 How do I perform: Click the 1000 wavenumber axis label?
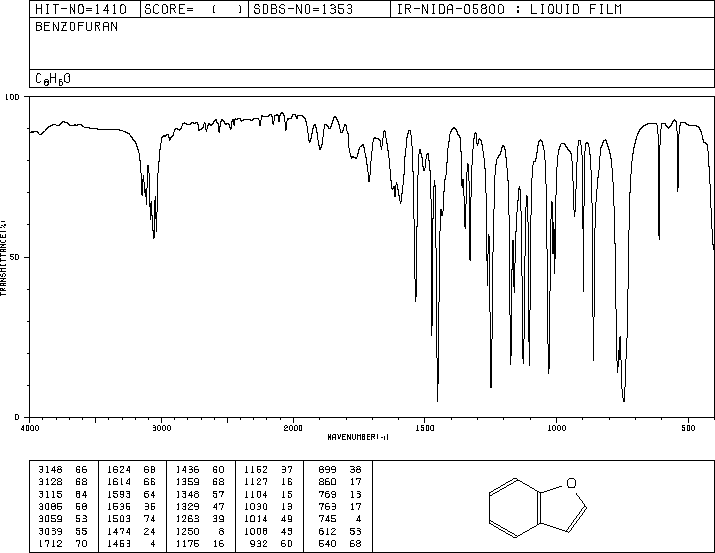point(556,428)
